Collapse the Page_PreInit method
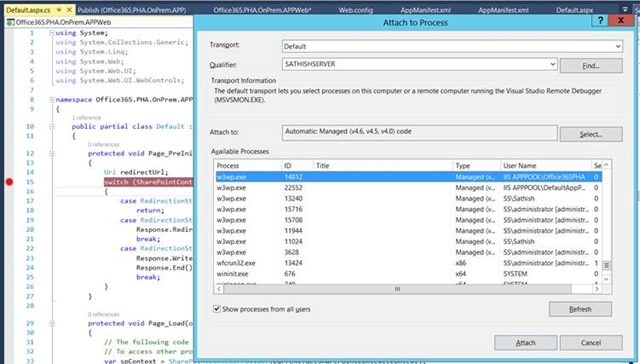This screenshot has height=364, width=640. click(52, 153)
